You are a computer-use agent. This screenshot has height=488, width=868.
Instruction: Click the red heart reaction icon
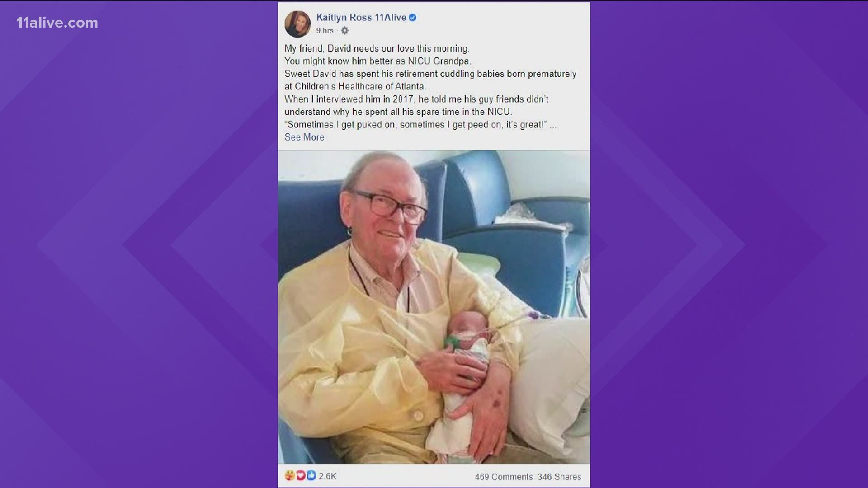[301, 475]
